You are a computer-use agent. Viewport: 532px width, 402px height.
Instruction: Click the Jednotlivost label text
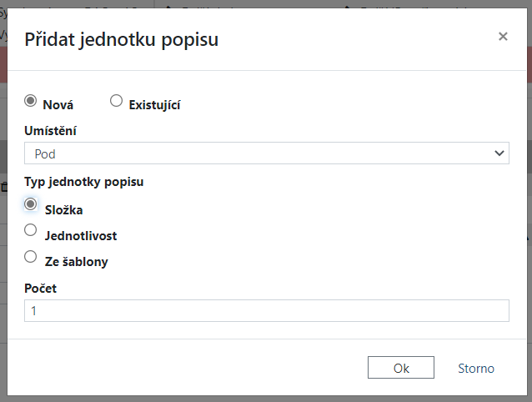click(x=80, y=236)
